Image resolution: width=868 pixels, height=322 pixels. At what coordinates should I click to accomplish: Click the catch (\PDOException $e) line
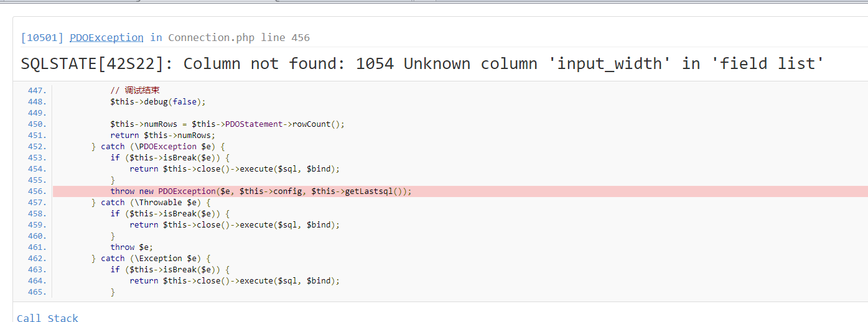(x=158, y=147)
